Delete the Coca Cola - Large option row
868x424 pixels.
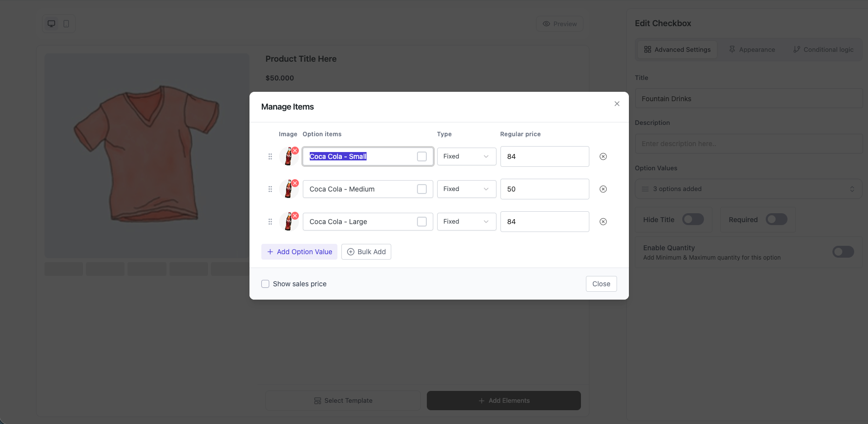[x=603, y=222]
